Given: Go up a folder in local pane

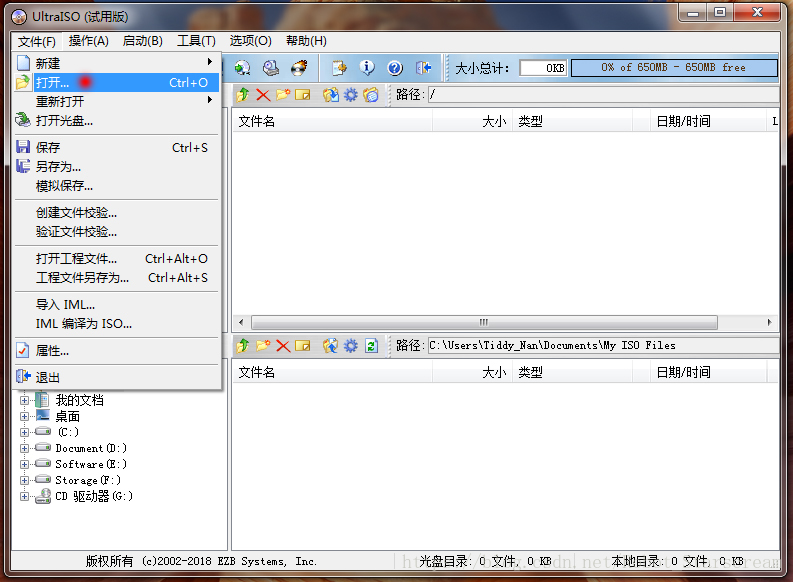Looking at the screenshot, I should click(x=243, y=346).
